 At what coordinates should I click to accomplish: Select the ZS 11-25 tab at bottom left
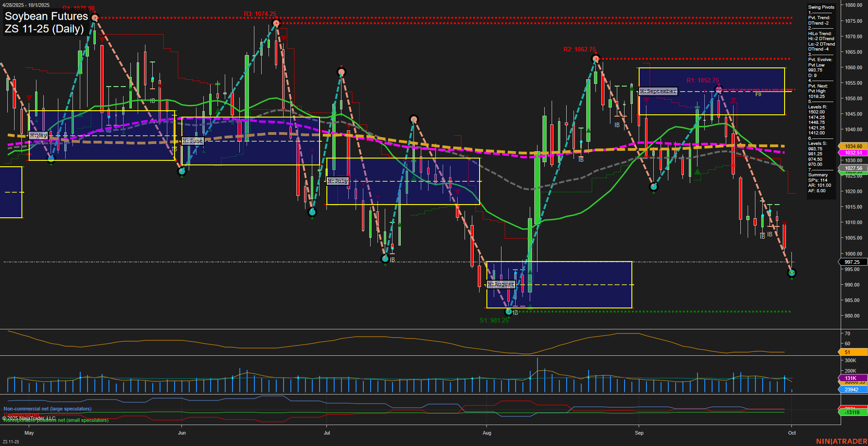tap(11, 441)
